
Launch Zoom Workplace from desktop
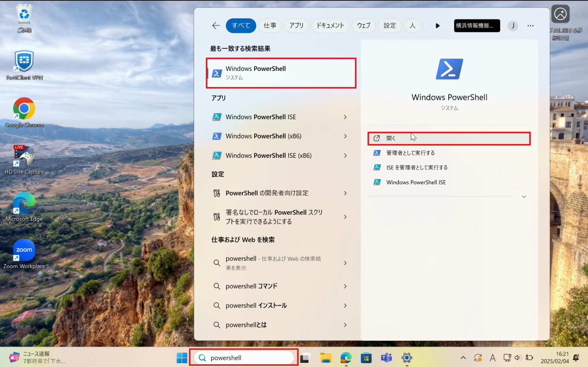coord(24,254)
